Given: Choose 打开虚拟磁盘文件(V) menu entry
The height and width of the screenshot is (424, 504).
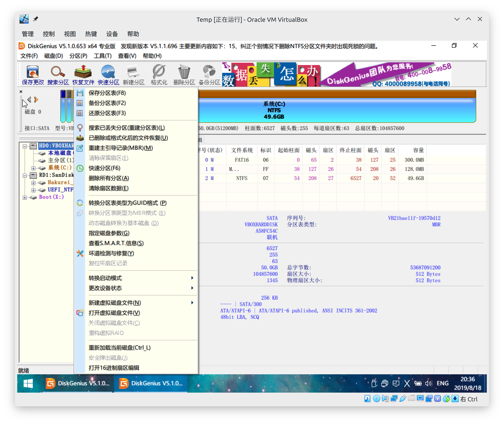Looking at the screenshot, I should pos(136,313).
